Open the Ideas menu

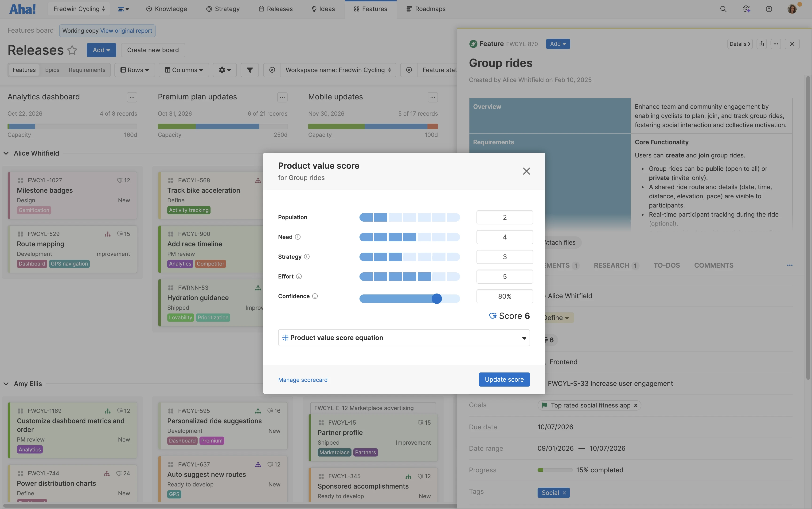(x=323, y=9)
